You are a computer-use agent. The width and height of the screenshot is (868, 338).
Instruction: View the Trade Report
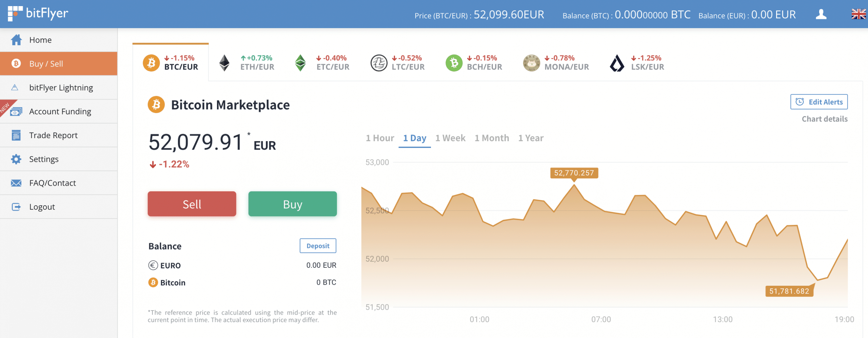pyautogui.click(x=59, y=135)
